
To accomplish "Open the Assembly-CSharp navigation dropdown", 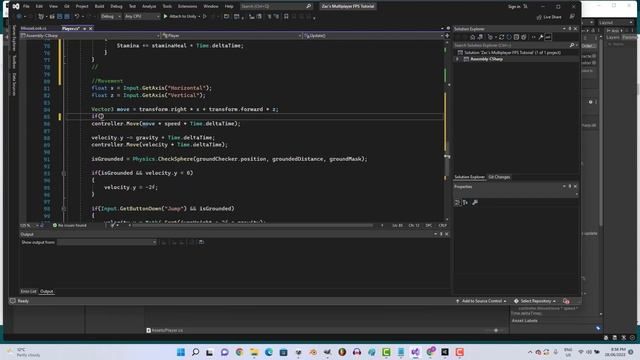I will pos(90,36).
